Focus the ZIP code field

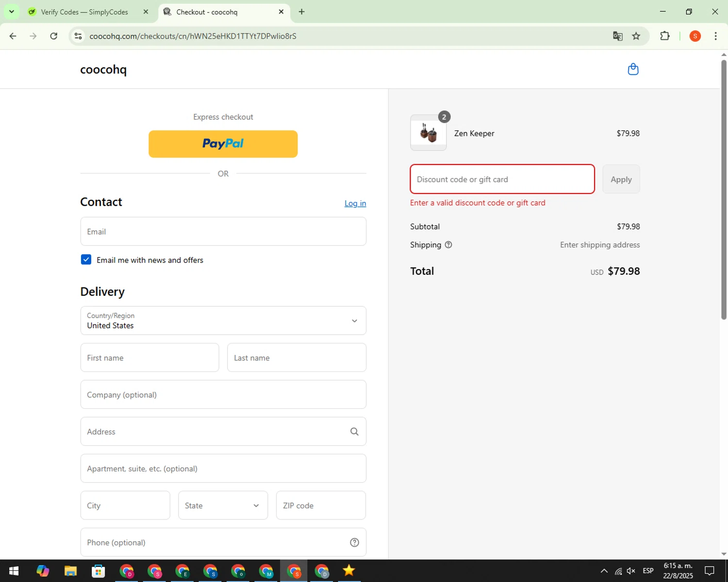(321, 505)
